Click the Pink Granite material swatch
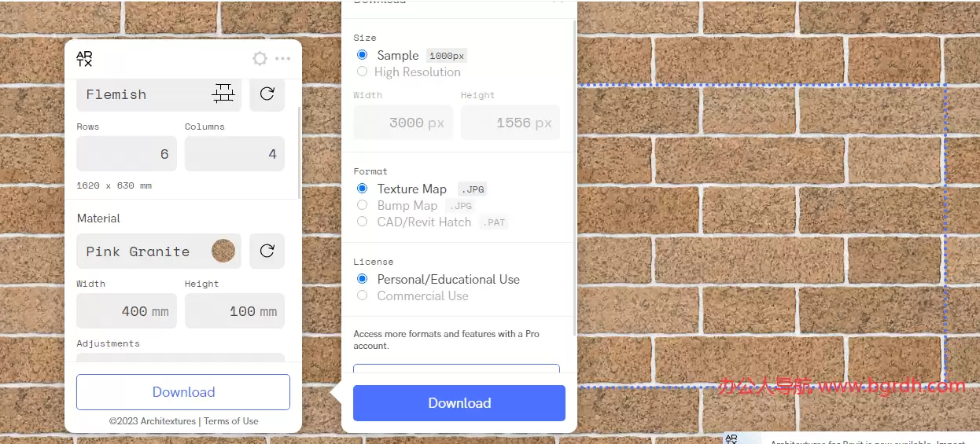The height and width of the screenshot is (444, 980). [x=223, y=251]
